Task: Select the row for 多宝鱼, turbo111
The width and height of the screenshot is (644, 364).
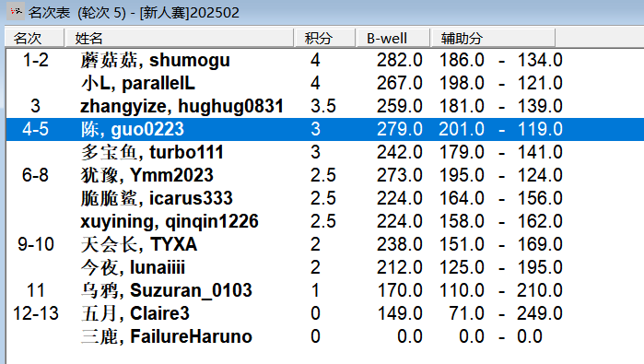Action: pos(325,152)
